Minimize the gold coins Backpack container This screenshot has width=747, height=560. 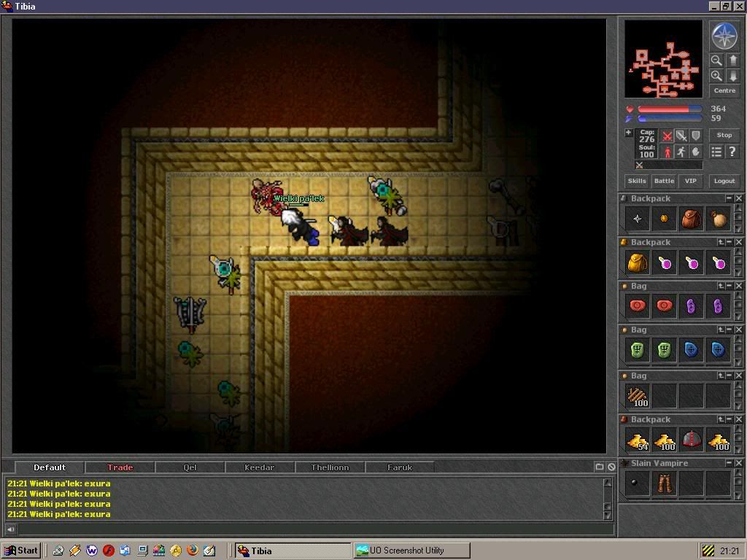coord(729,419)
